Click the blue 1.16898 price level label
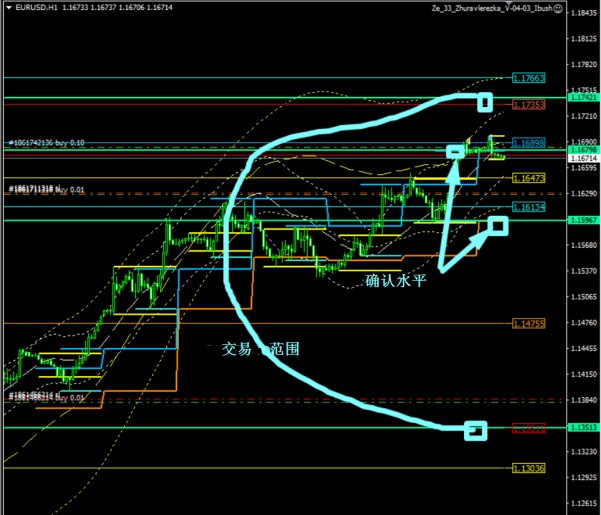The width and height of the screenshot is (601, 515). pyautogui.click(x=528, y=143)
